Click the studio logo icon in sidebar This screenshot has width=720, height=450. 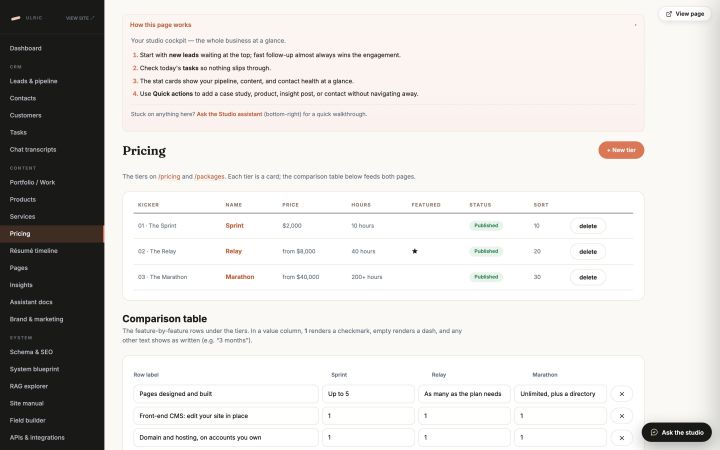point(16,18)
